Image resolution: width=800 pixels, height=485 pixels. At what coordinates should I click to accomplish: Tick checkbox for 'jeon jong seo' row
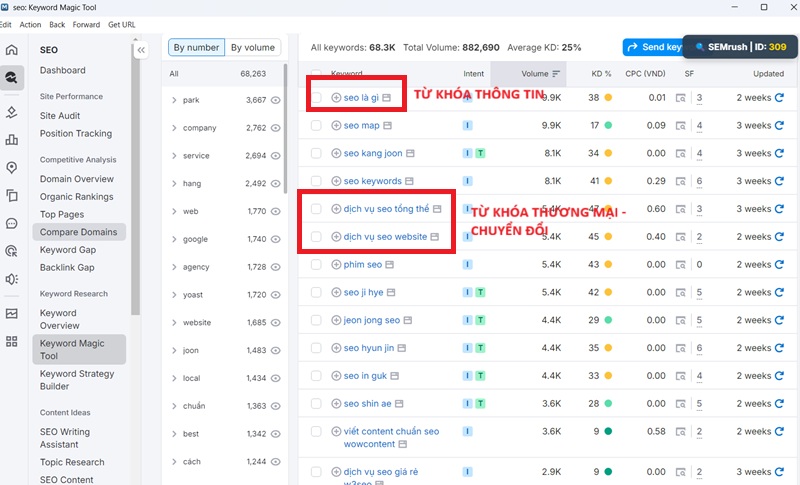[x=316, y=320]
